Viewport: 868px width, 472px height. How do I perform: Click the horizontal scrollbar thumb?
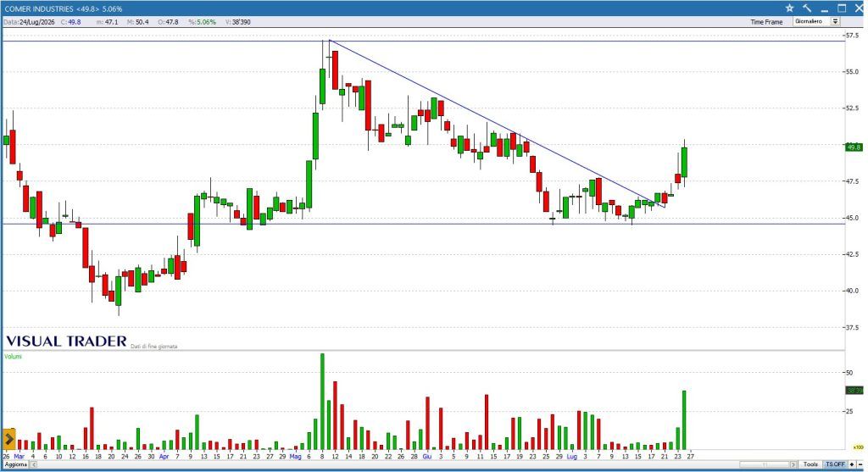[763, 464]
